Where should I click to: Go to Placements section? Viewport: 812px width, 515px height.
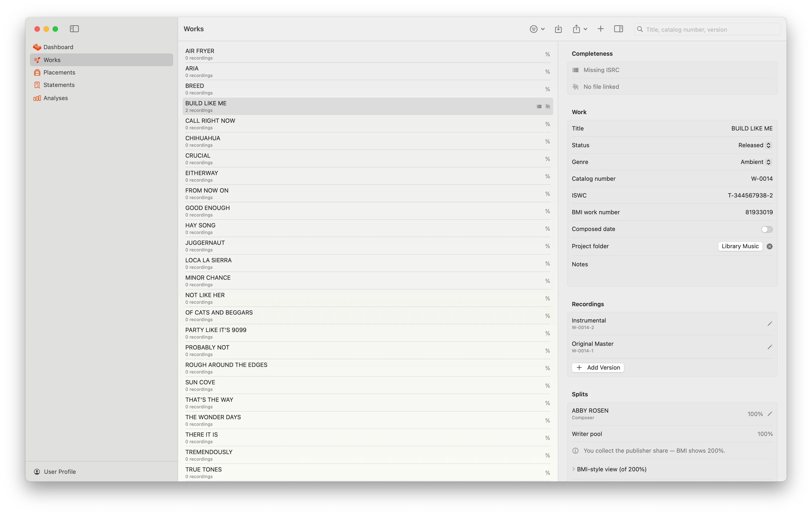coord(101,72)
